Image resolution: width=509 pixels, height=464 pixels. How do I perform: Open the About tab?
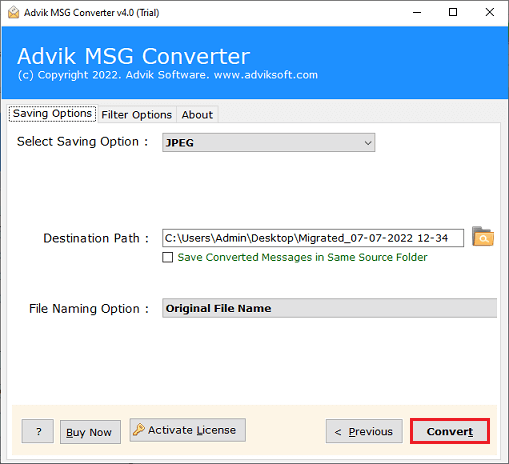pyautogui.click(x=197, y=115)
